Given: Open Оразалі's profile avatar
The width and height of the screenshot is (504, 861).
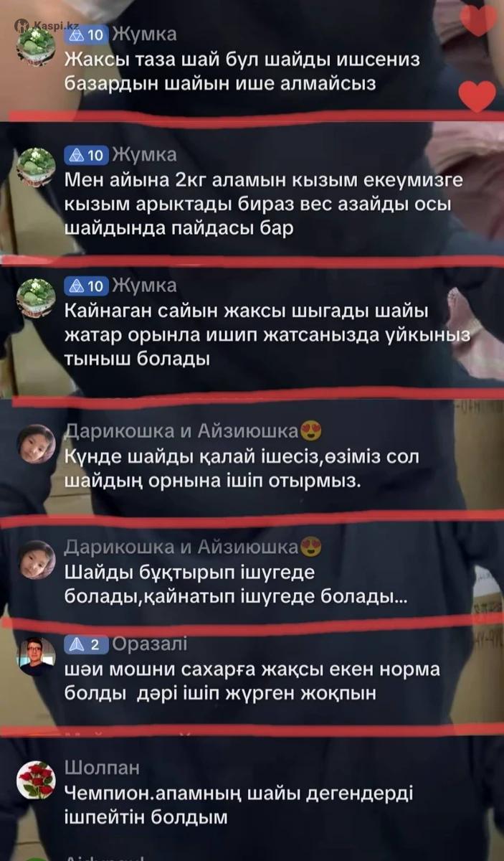Looking at the screenshot, I should (x=37, y=657).
